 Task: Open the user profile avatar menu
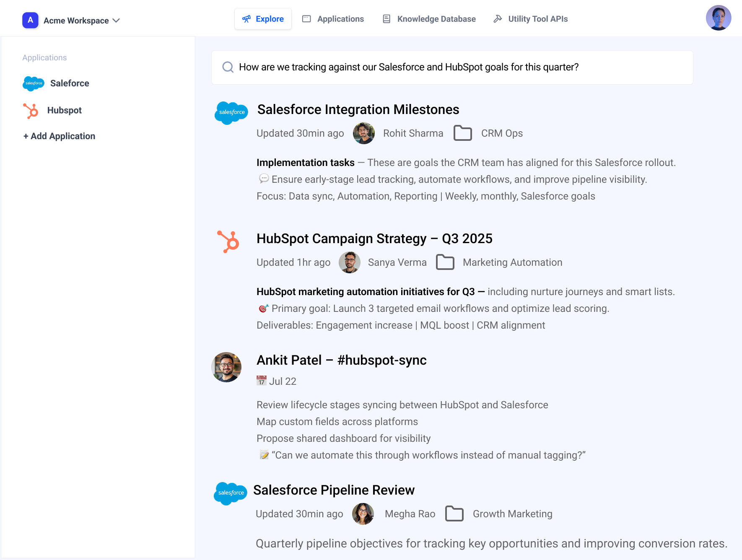click(719, 18)
